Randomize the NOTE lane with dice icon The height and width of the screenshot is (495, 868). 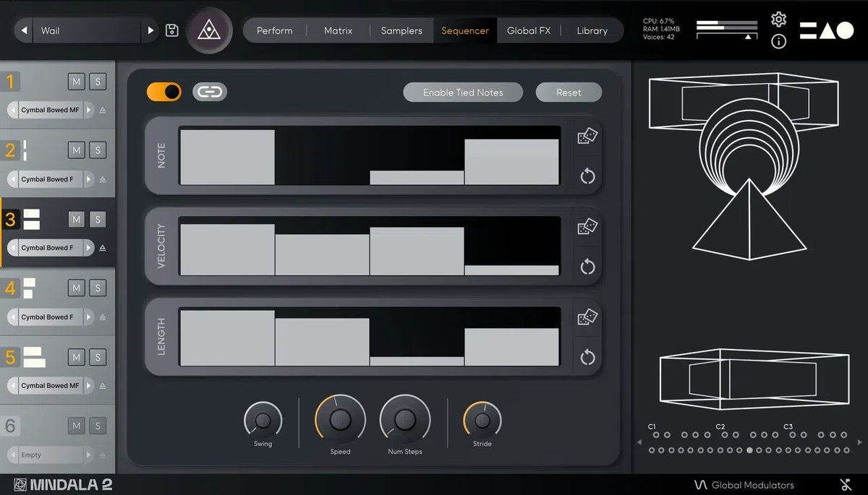point(587,137)
